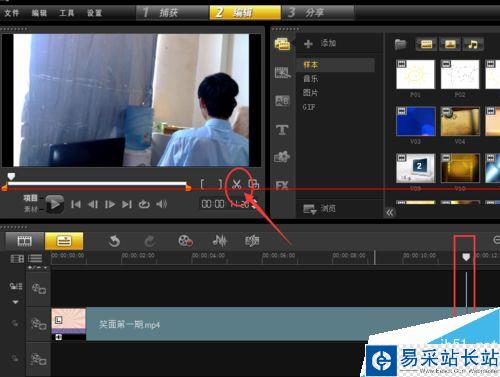Switch to step 3 分享 tab

pyautogui.click(x=318, y=13)
